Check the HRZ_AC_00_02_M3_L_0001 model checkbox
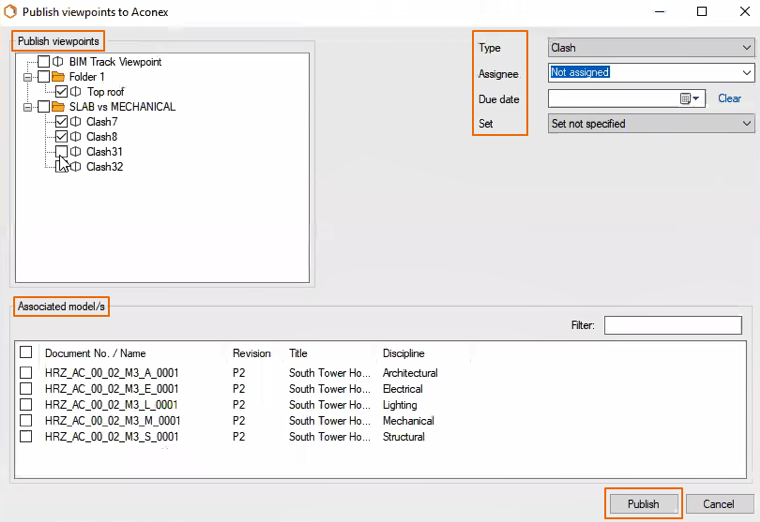Image resolution: width=760 pixels, height=522 pixels. click(x=26, y=405)
